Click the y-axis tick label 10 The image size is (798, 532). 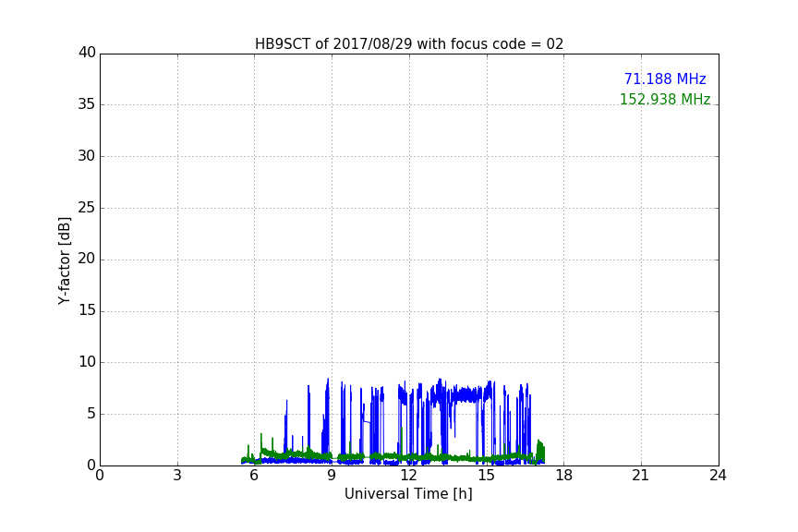click(87, 362)
